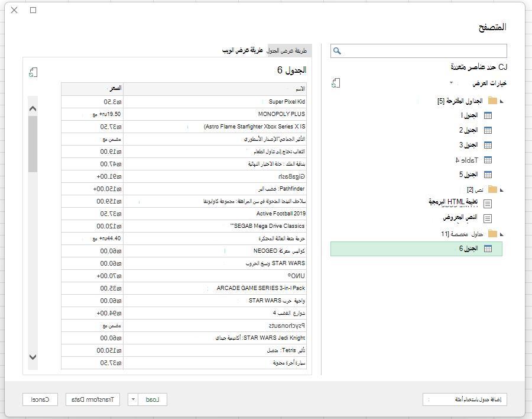Open the خيارات العرض display options dropdown
Image resolution: width=532 pixels, height=419 pixels.
point(451,83)
